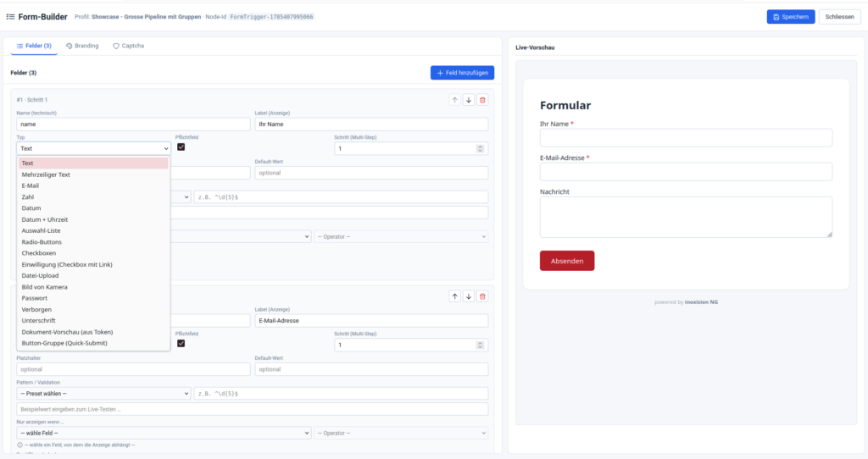Click the E-Mail-Adresse preview input

click(686, 171)
